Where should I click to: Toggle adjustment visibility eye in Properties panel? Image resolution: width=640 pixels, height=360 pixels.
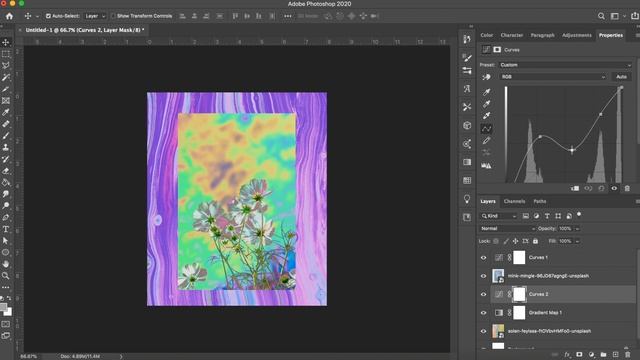click(x=614, y=188)
